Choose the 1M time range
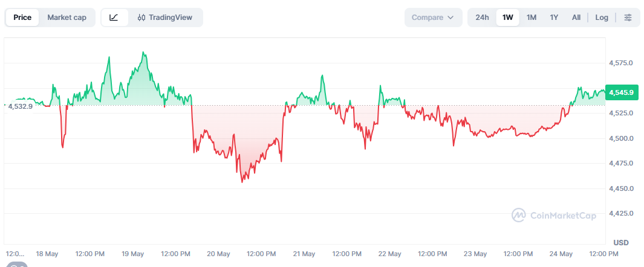 pyautogui.click(x=532, y=18)
